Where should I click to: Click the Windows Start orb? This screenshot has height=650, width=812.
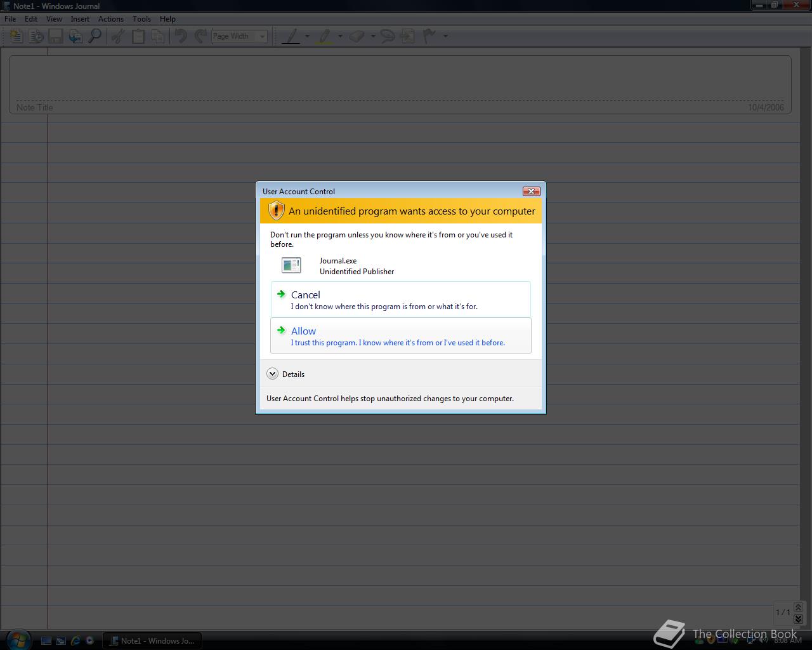pyautogui.click(x=17, y=639)
